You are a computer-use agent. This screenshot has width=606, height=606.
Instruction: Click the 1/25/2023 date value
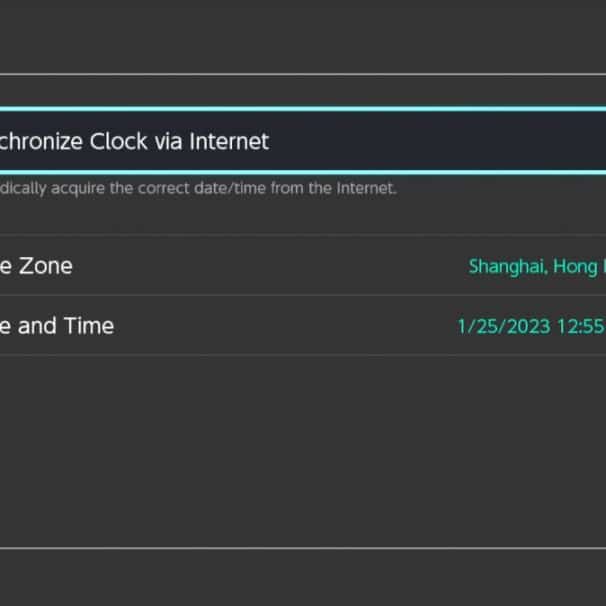click(503, 326)
